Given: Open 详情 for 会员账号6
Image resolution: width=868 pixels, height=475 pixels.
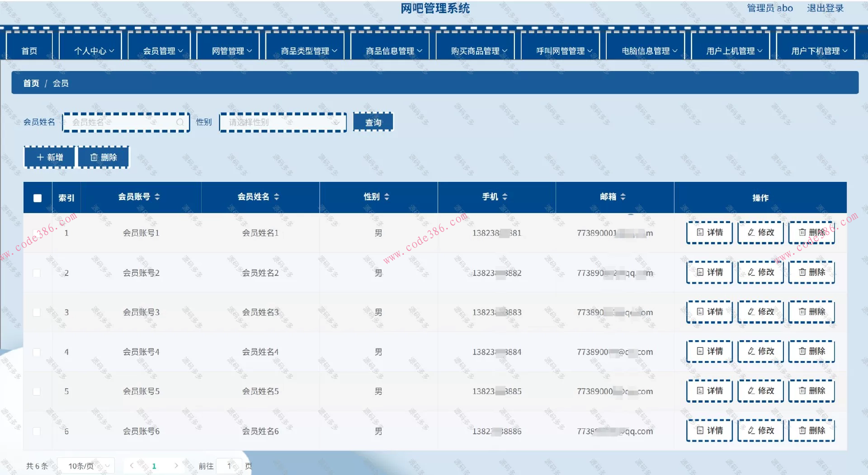Looking at the screenshot, I should 709,430.
